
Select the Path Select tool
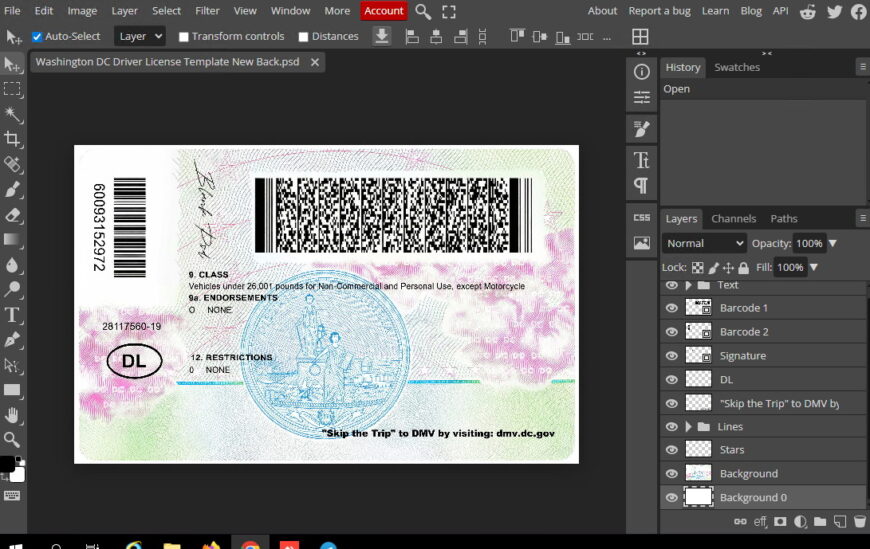(12, 365)
